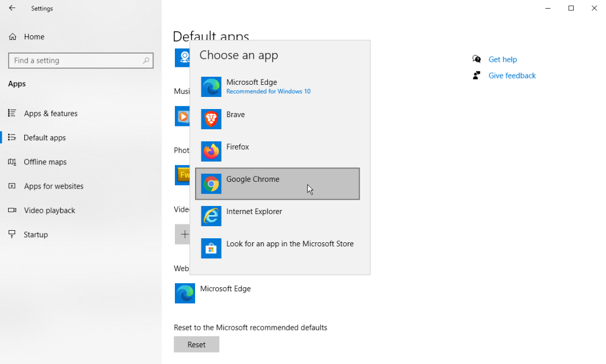606x364 pixels.
Task: Click the Firefox browser icon
Action: 211,152
